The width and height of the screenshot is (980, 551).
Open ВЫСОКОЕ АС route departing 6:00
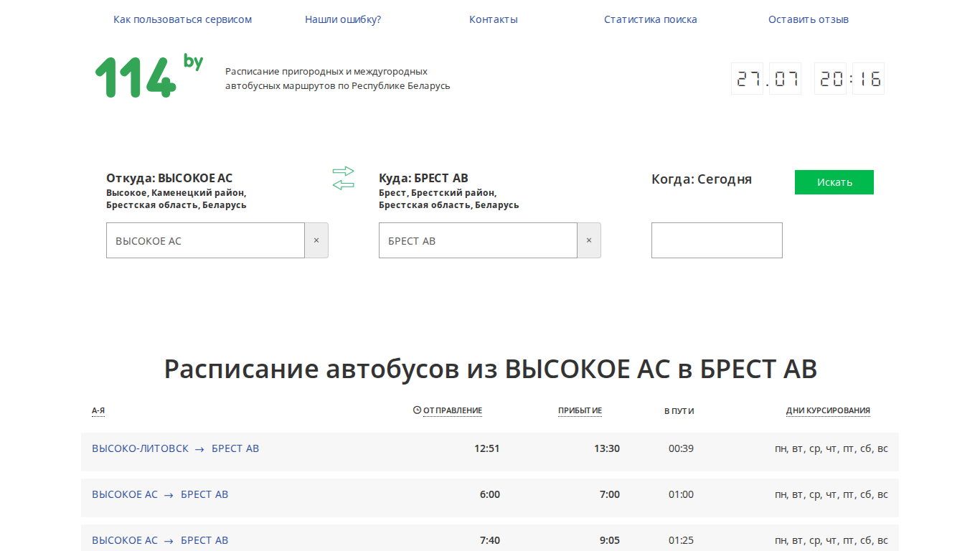point(160,494)
